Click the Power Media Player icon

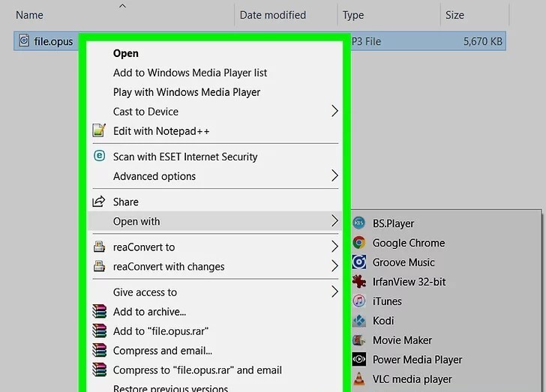pyautogui.click(x=359, y=359)
